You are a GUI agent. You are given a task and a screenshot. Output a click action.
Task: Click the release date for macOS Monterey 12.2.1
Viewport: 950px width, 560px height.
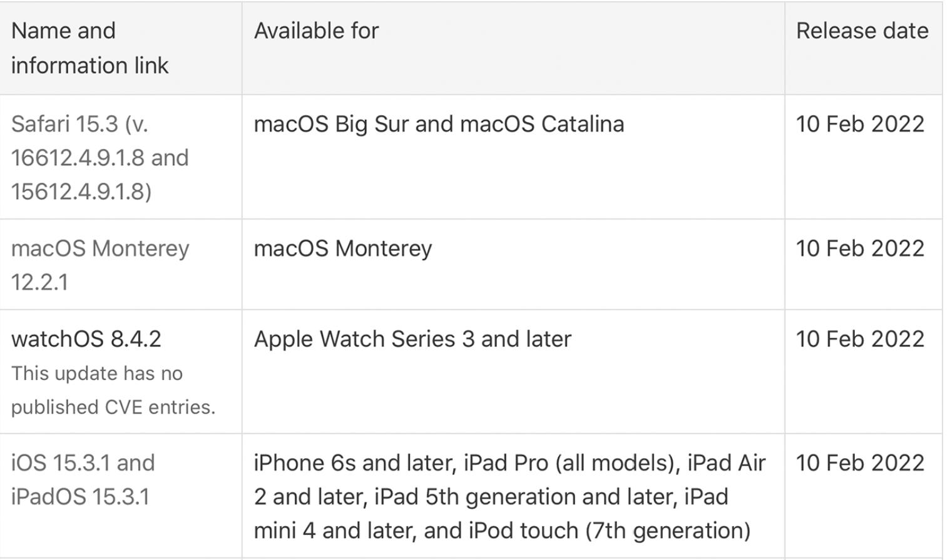point(860,248)
